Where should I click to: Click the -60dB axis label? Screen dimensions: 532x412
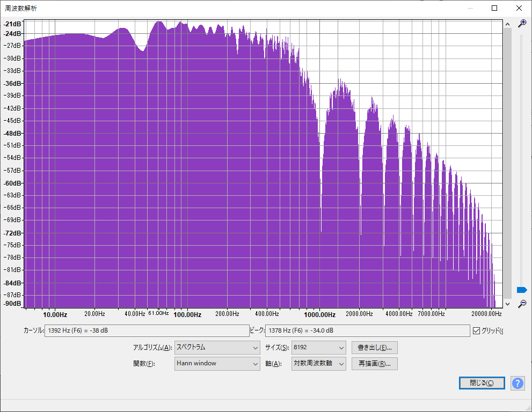click(x=12, y=183)
